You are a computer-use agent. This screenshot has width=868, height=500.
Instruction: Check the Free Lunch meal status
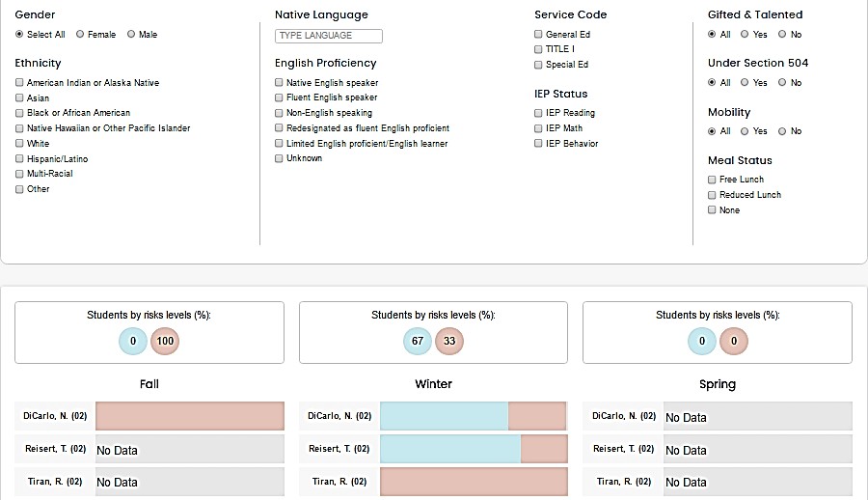pos(712,180)
